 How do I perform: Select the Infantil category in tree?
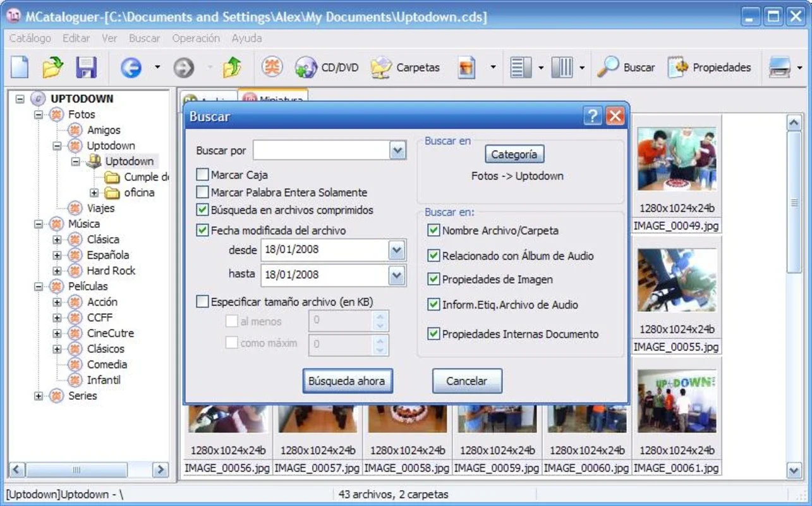pos(94,380)
